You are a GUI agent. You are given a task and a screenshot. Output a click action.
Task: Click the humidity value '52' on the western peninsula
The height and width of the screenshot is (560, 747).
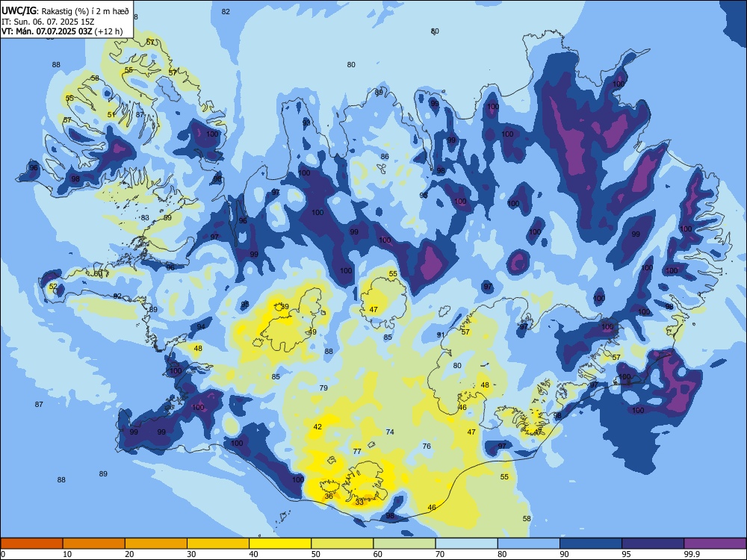(x=53, y=287)
